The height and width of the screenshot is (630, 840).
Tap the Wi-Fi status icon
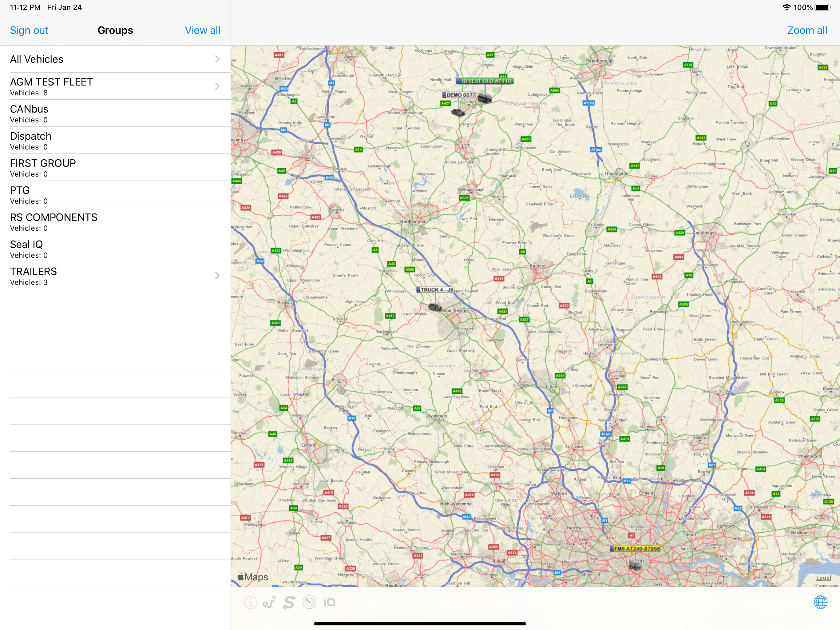pos(787,7)
